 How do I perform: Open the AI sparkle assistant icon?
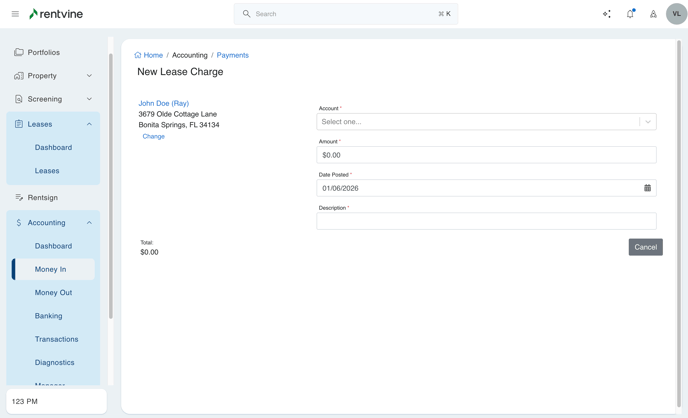pos(606,14)
